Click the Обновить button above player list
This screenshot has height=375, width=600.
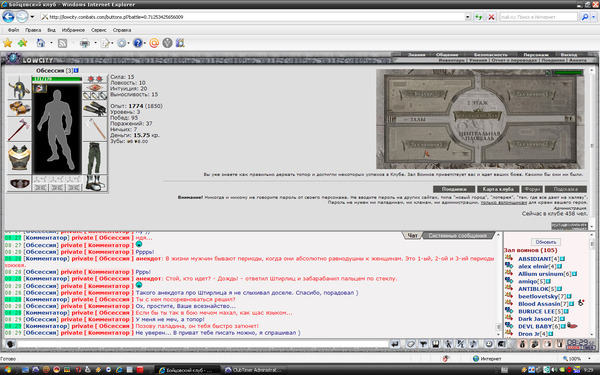pos(546,242)
